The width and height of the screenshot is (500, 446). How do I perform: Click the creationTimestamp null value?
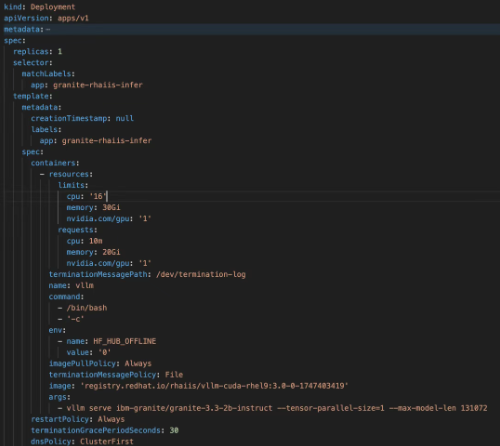click(x=125, y=118)
